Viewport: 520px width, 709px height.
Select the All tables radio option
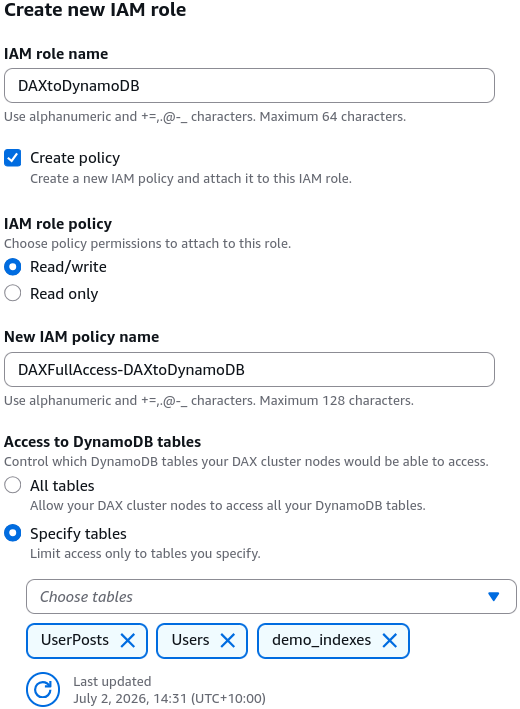point(13,485)
